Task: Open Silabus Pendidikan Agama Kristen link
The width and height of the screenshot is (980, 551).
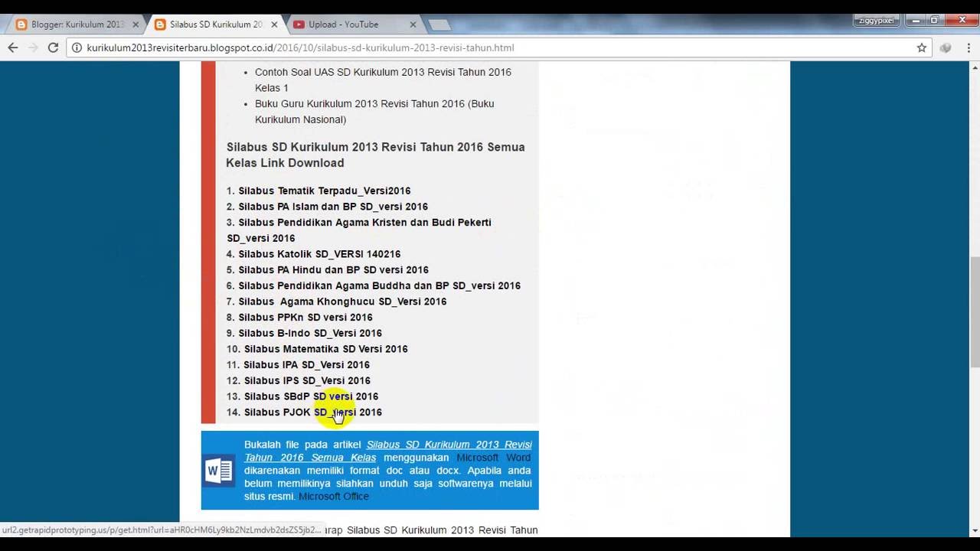Action: tap(359, 230)
